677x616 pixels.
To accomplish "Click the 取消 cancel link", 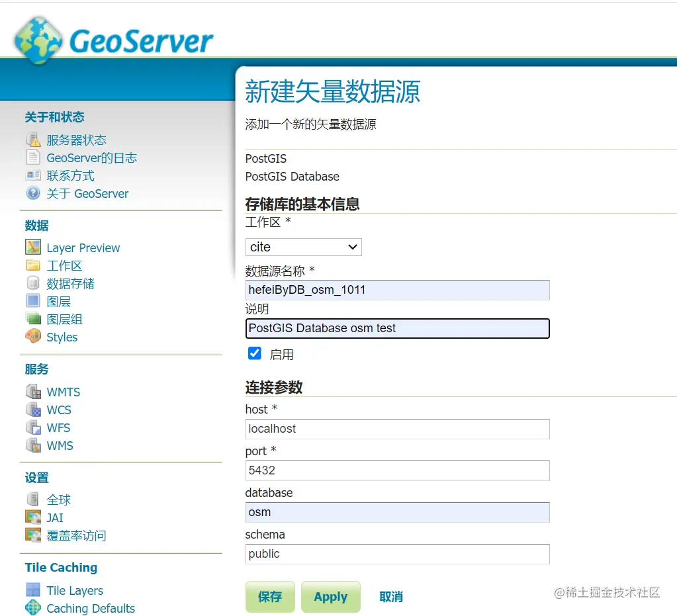I will click(x=390, y=597).
